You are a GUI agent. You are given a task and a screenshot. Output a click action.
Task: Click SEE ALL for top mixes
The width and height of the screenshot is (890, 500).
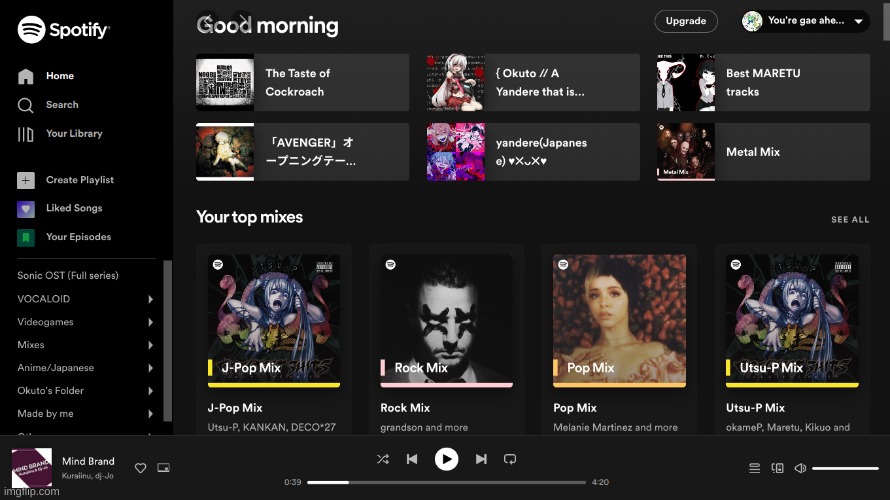850,220
